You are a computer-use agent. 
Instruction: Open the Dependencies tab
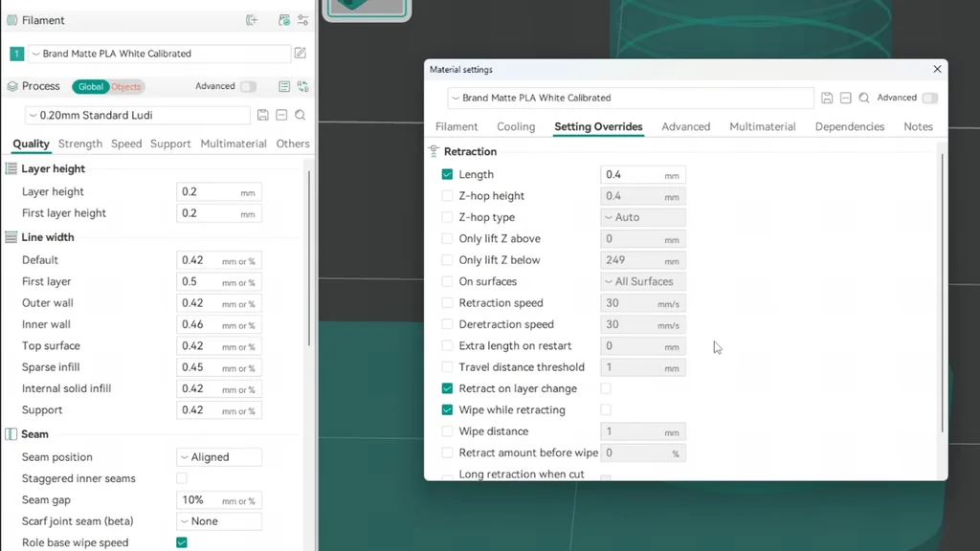coord(850,127)
